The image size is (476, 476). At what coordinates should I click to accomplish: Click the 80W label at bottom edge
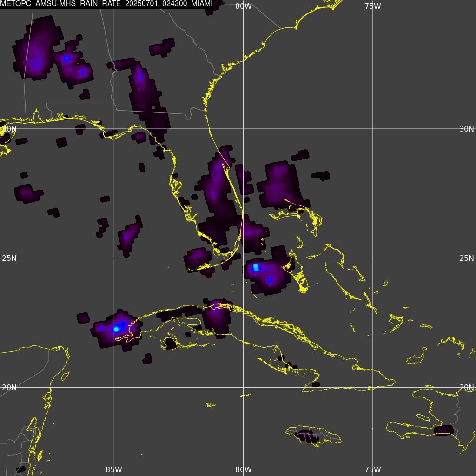244,469
